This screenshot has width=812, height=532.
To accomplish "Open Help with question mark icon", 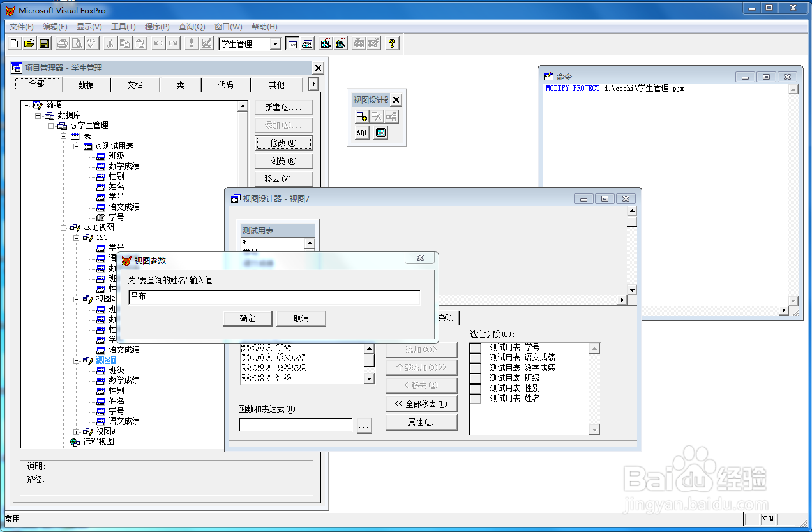I will pyautogui.click(x=392, y=43).
